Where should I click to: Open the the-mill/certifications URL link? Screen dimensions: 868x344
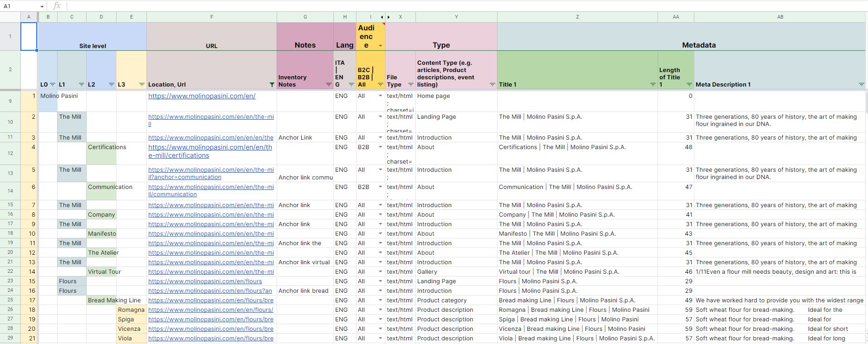tap(210, 151)
